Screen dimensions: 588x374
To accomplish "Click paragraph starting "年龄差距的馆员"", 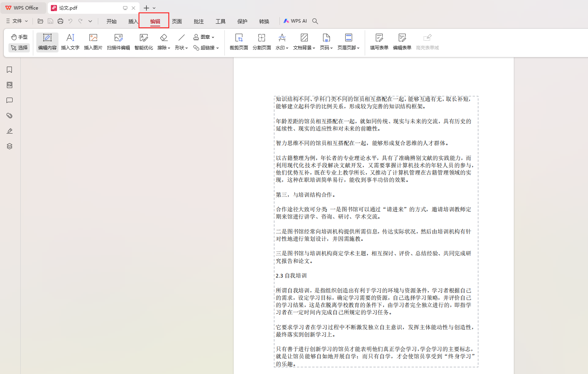I will (374, 125).
